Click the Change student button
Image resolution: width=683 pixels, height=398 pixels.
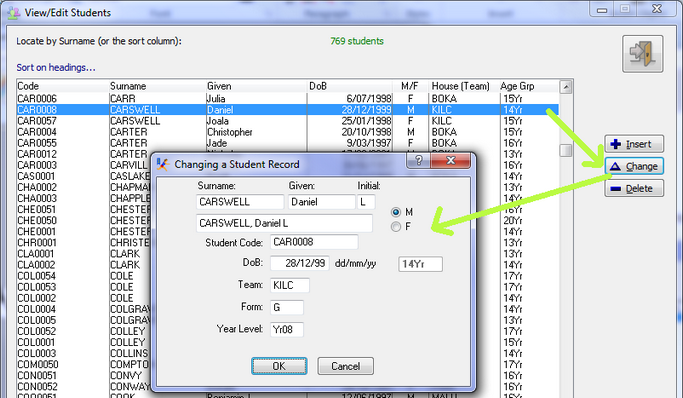point(634,166)
